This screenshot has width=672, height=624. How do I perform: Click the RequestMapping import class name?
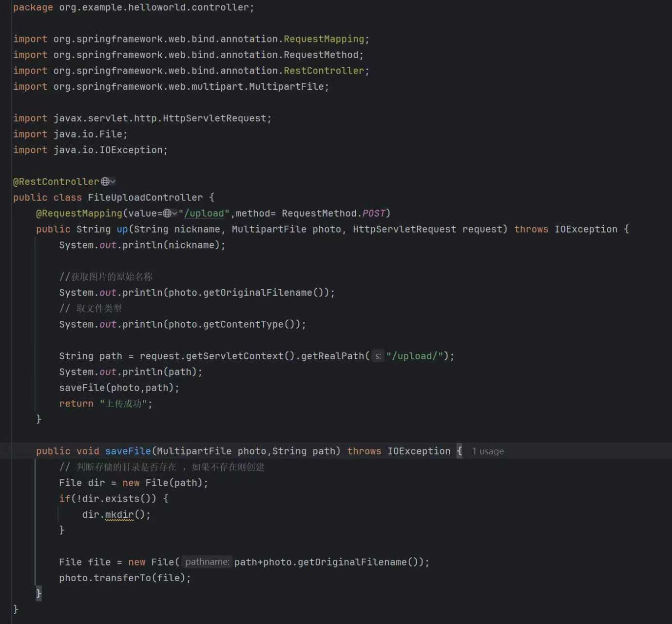click(324, 39)
